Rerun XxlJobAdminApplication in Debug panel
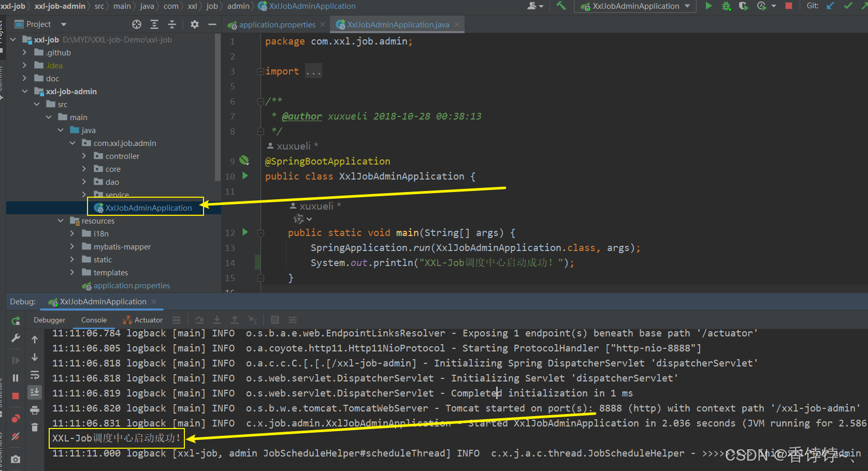This screenshot has height=471, width=868. coord(16,321)
